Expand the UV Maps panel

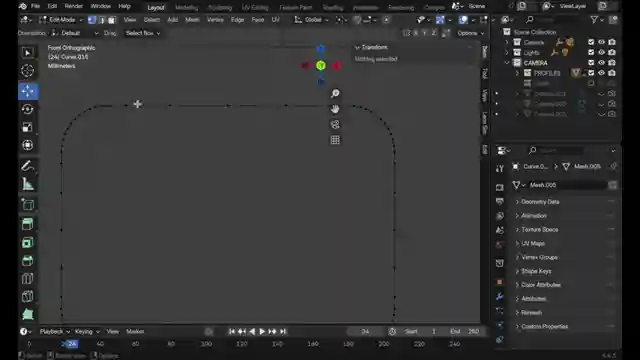click(x=533, y=243)
